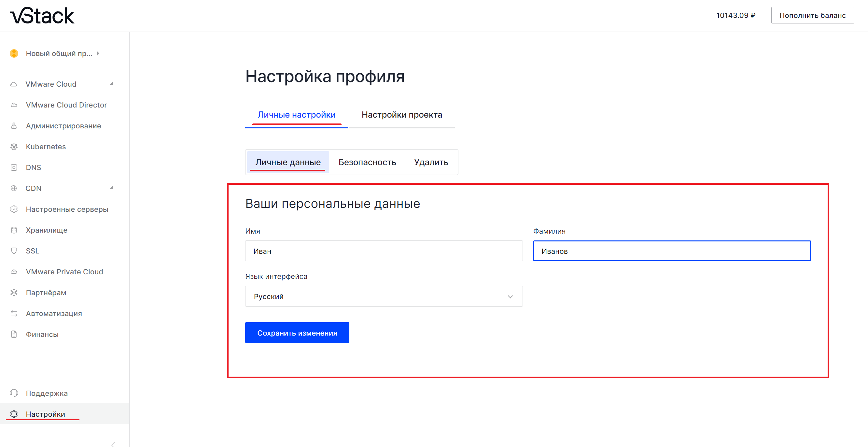Click the Поддержка headset icon
Image resolution: width=868 pixels, height=447 pixels.
[14, 393]
